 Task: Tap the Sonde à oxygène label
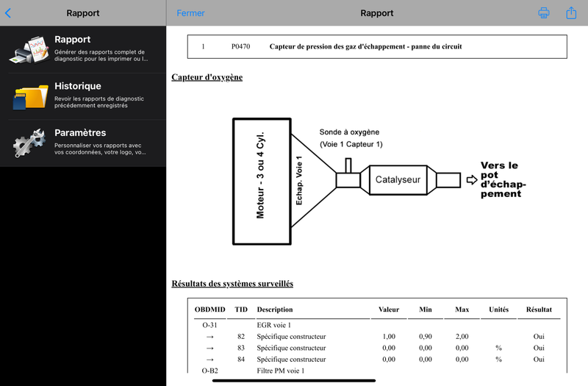(x=351, y=132)
